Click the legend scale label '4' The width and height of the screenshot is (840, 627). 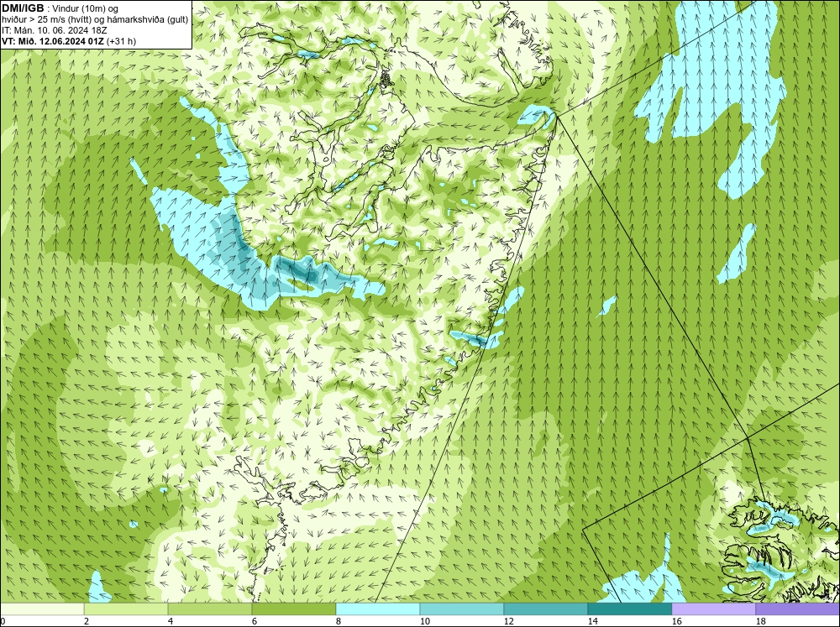[171, 621]
